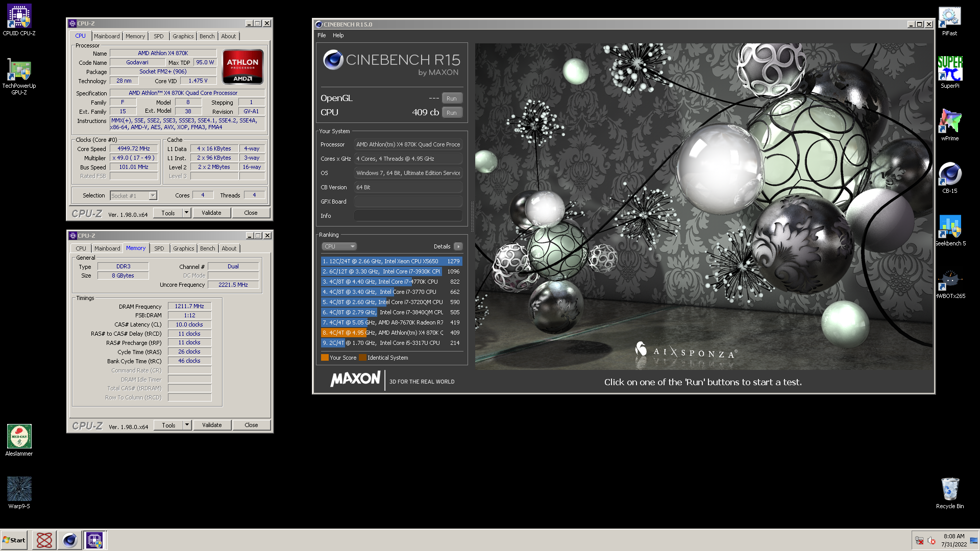The height and width of the screenshot is (551, 980).
Task: Open the HWBOTx265 desktop shortcut
Action: coord(949,283)
